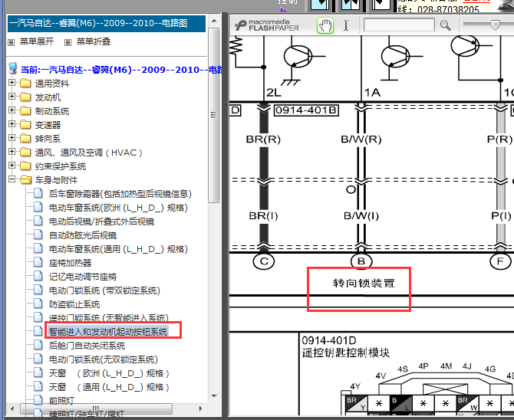Click page icon beside 自动防眩光后视镜
514x420 pixels.
point(38,235)
